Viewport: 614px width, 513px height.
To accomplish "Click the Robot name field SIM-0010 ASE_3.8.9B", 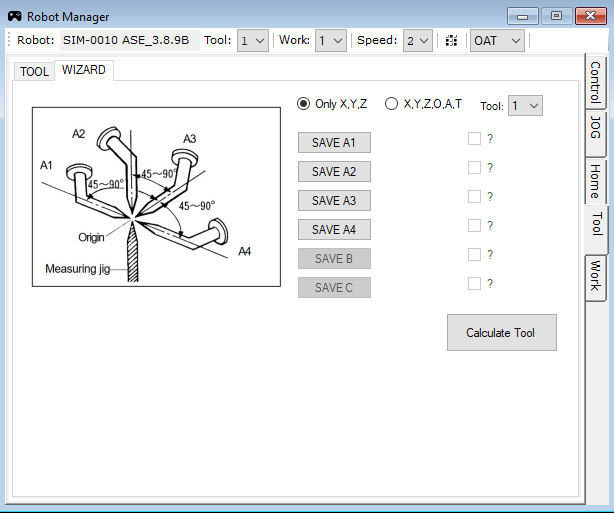I will 130,40.
